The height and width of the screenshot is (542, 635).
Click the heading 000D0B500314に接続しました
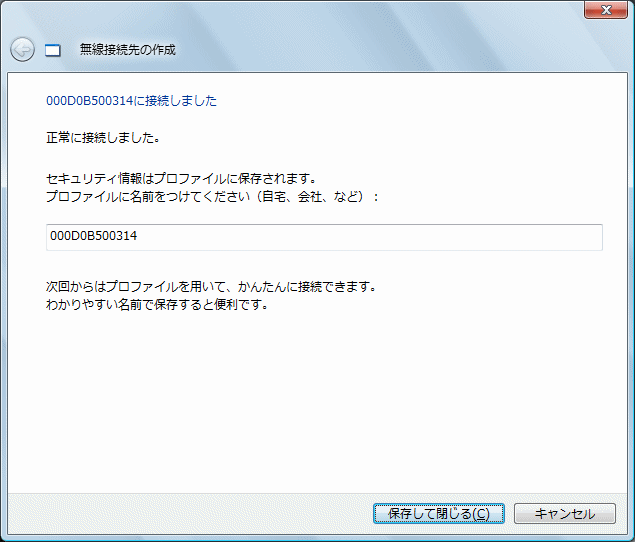(x=131, y=100)
